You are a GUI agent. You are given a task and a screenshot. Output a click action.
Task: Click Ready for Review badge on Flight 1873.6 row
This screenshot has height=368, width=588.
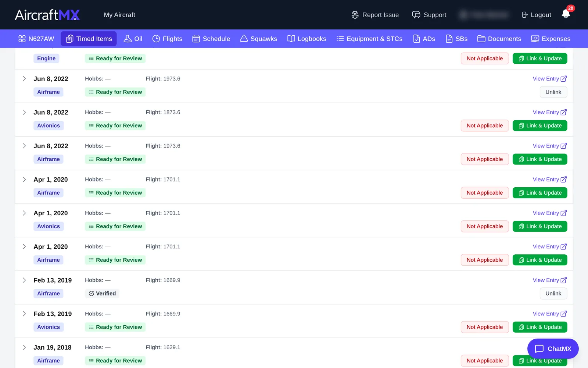tap(115, 125)
